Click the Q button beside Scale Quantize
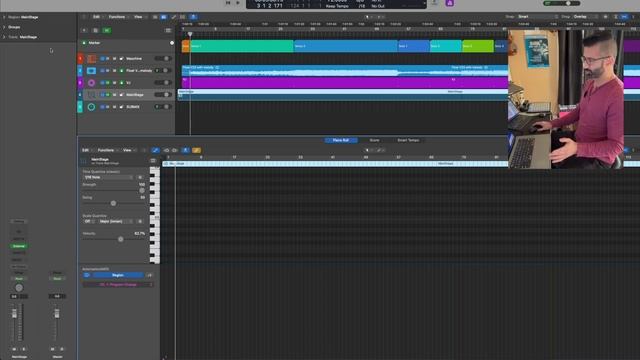 click(x=140, y=222)
